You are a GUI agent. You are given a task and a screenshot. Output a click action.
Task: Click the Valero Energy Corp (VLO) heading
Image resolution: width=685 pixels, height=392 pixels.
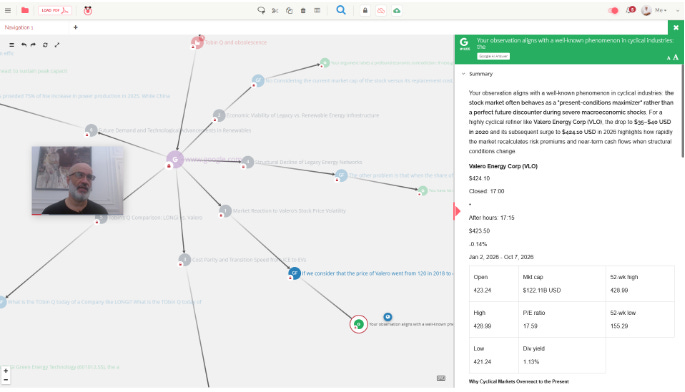[503, 166]
